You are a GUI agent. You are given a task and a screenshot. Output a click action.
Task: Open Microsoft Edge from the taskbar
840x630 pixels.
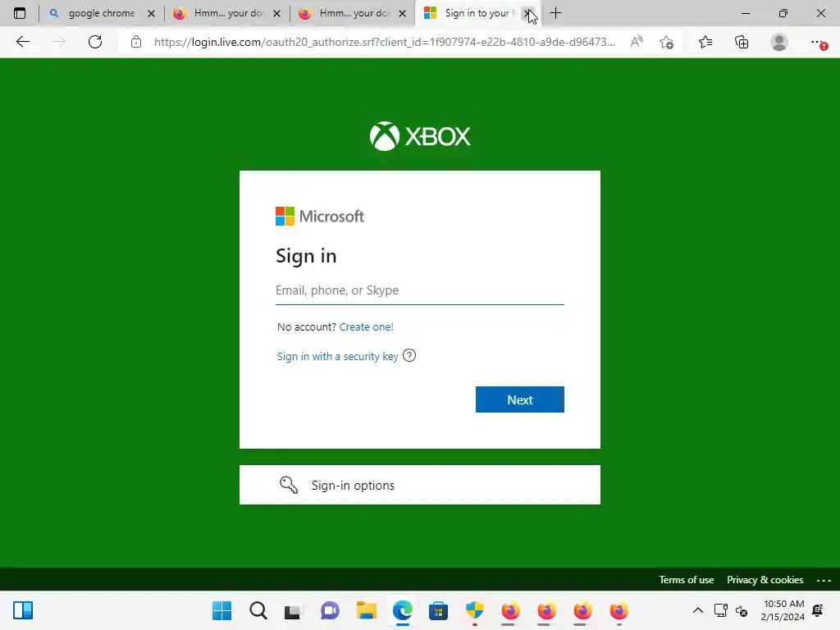[402, 610]
